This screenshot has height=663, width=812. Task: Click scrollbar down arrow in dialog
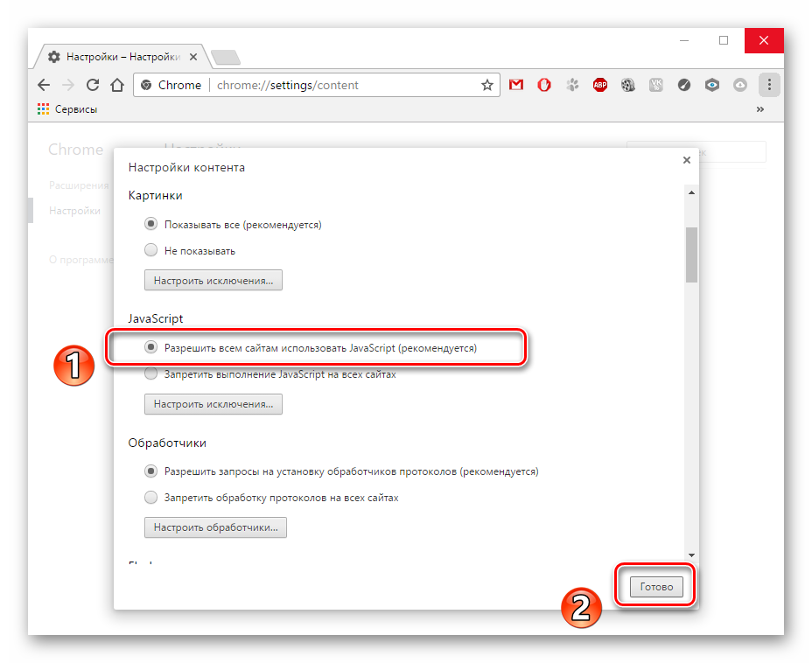tap(691, 555)
